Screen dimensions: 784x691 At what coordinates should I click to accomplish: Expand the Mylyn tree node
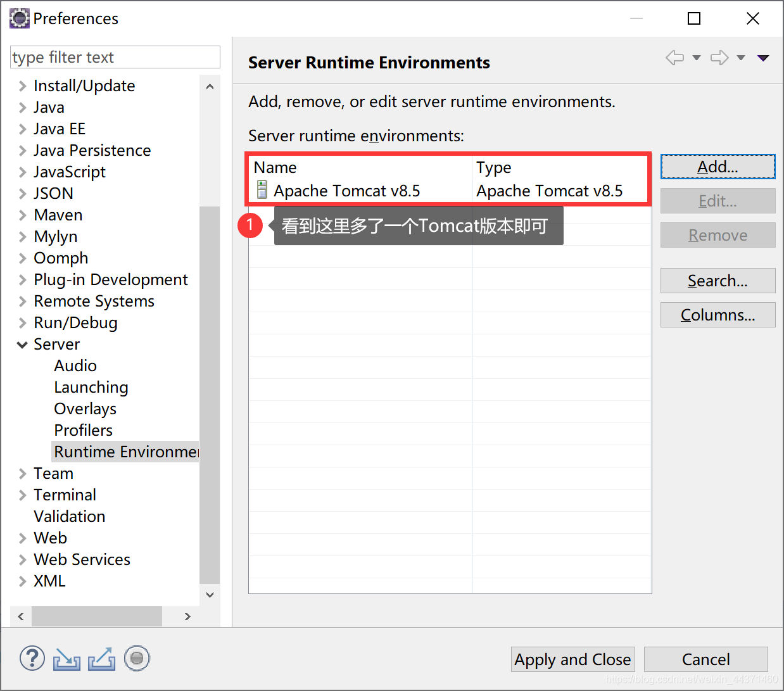[x=22, y=237]
